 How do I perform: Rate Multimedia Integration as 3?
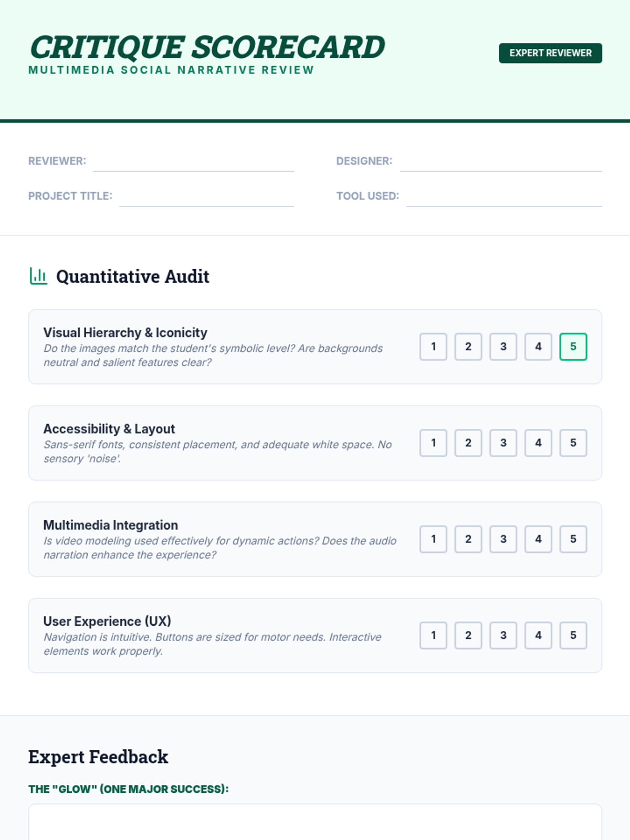tap(503, 539)
